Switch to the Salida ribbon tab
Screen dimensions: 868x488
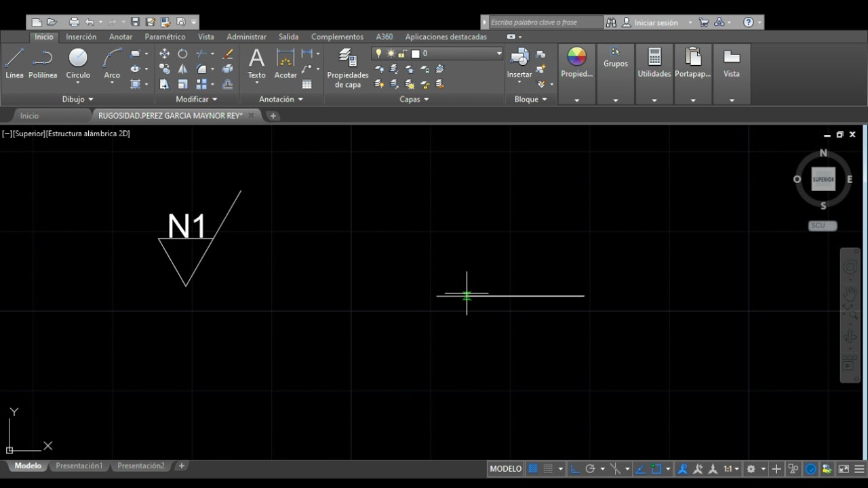[x=288, y=37]
